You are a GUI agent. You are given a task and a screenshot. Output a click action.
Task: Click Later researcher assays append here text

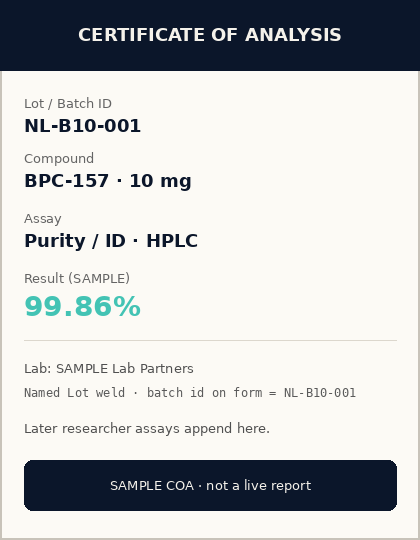(x=147, y=429)
